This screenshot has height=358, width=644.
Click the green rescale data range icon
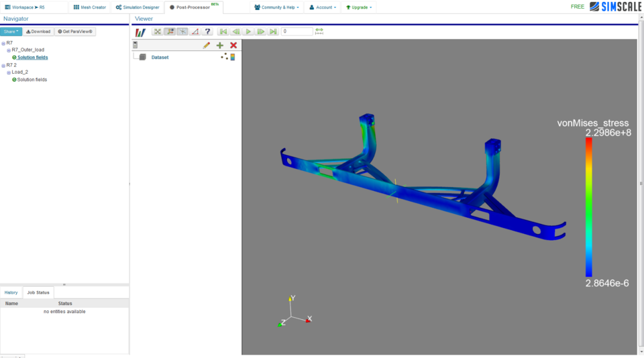click(x=319, y=32)
